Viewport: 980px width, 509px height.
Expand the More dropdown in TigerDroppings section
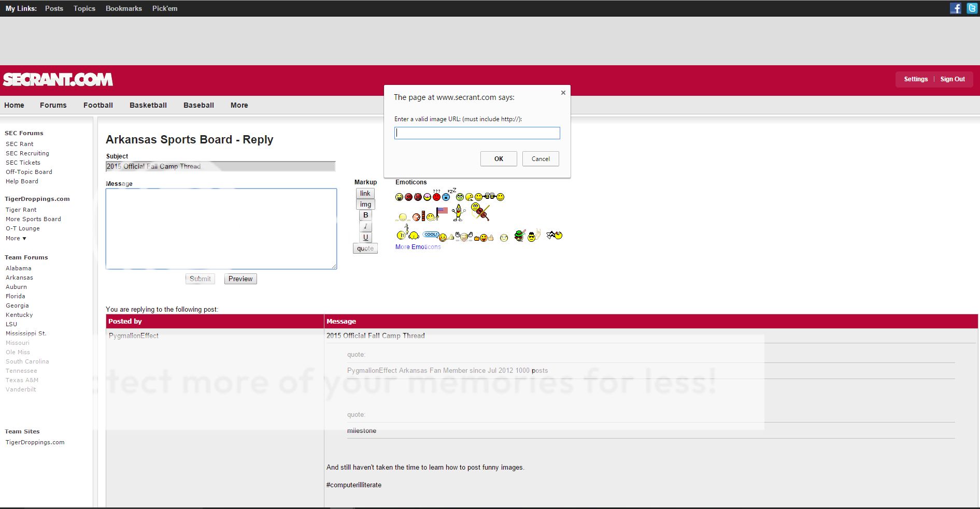point(16,238)
